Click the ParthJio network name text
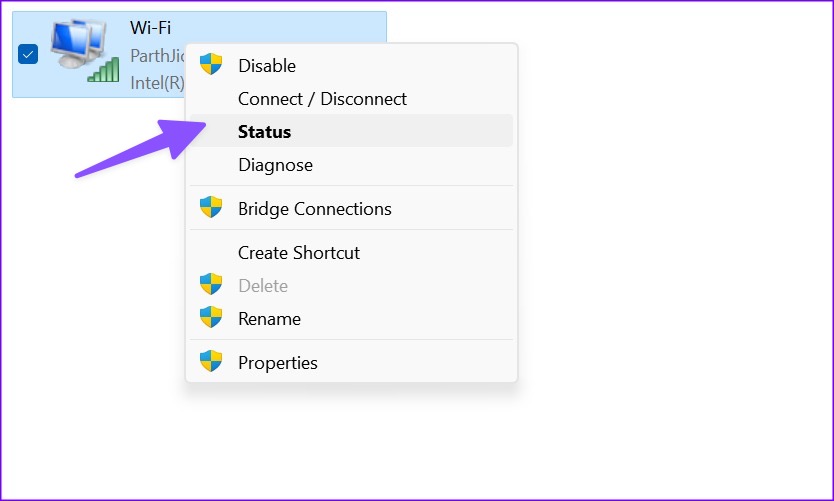The width and height of the screenshot is (834, 501). (157, 55)
